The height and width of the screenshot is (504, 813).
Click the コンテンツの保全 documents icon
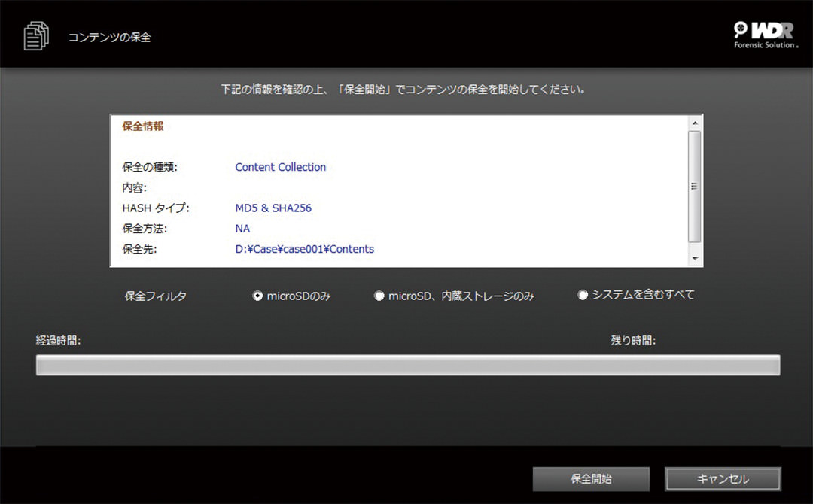[x=36, y=36]
